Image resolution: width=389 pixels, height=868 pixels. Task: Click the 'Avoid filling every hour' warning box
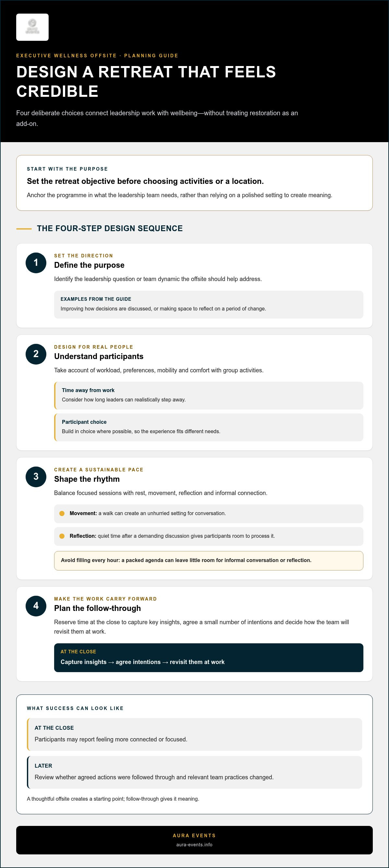tap(209, 561)
